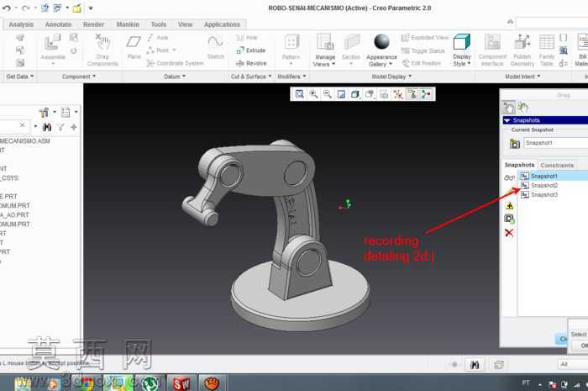The width and height of the screenshot is (588, 391).
Task: Click the Repaint icon in graphics toolbar
Action: coord(341,94)
